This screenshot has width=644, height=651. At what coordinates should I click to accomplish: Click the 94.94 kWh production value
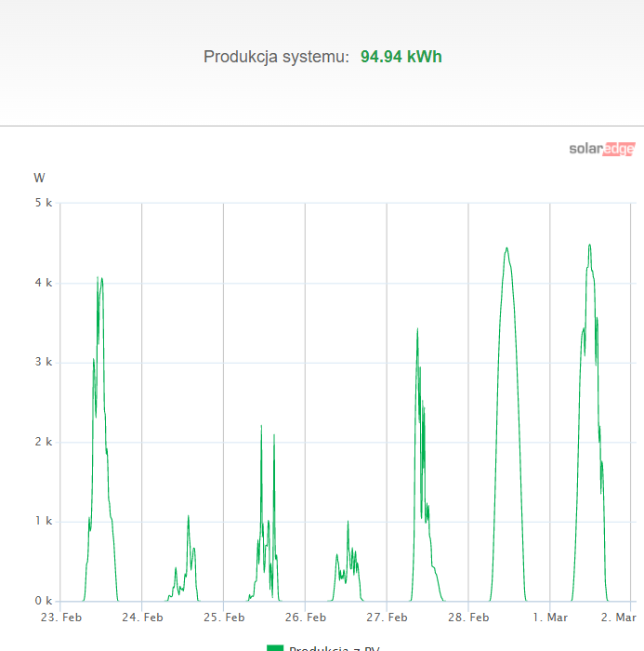(401, 57)
